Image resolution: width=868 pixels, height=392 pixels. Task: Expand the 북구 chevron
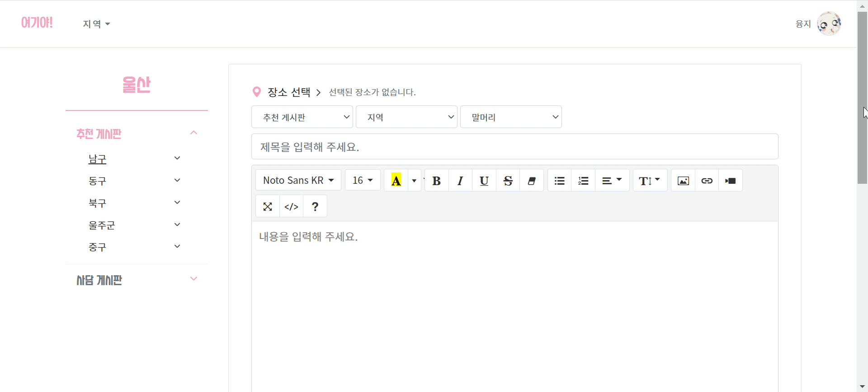pyautogui.click(x=177, y=202)
